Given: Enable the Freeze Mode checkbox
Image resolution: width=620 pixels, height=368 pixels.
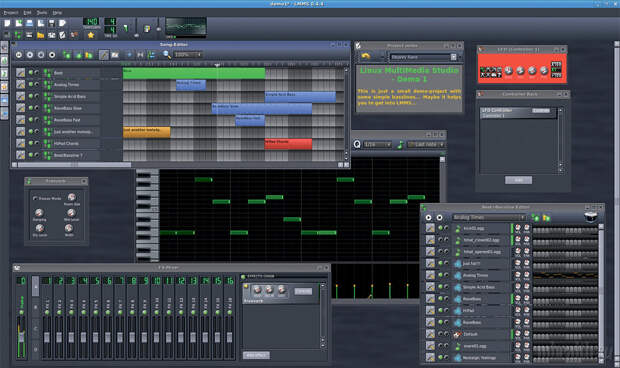Looking at the screenshot, I should pos(35,198).
